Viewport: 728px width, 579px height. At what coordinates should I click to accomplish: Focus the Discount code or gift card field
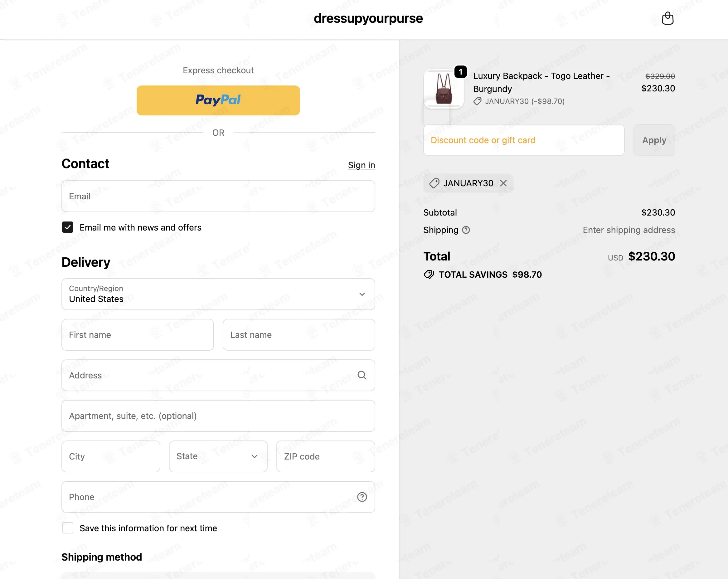pos(524,140)
